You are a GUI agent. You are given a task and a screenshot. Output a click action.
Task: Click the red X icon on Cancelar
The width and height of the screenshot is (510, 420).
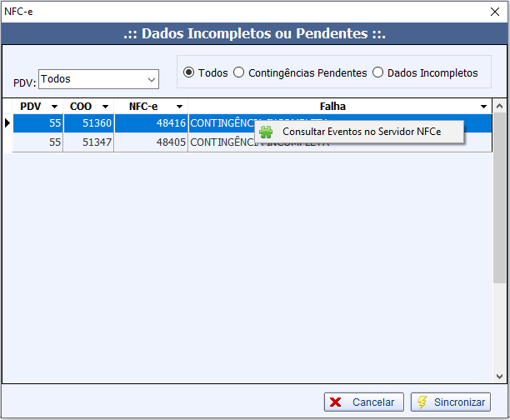point(336,402)
